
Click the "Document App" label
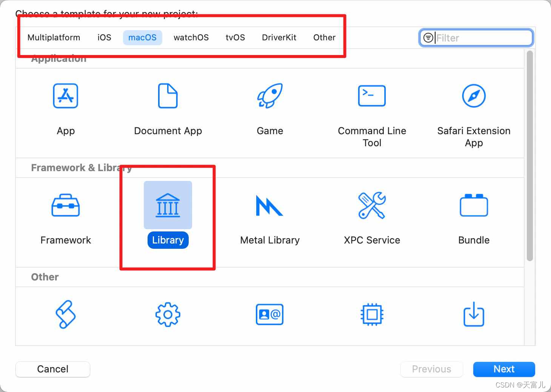(x=168, y=131)
